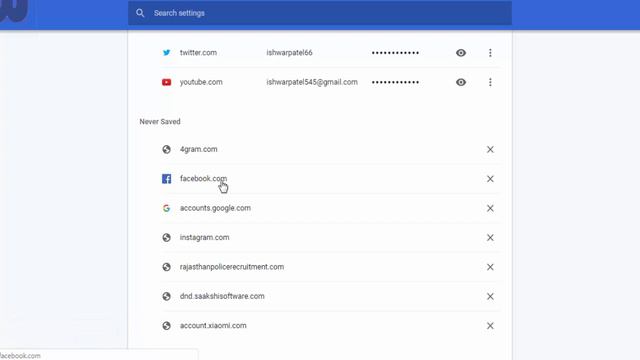Open more actions for twitter.com

click(490, 53)
